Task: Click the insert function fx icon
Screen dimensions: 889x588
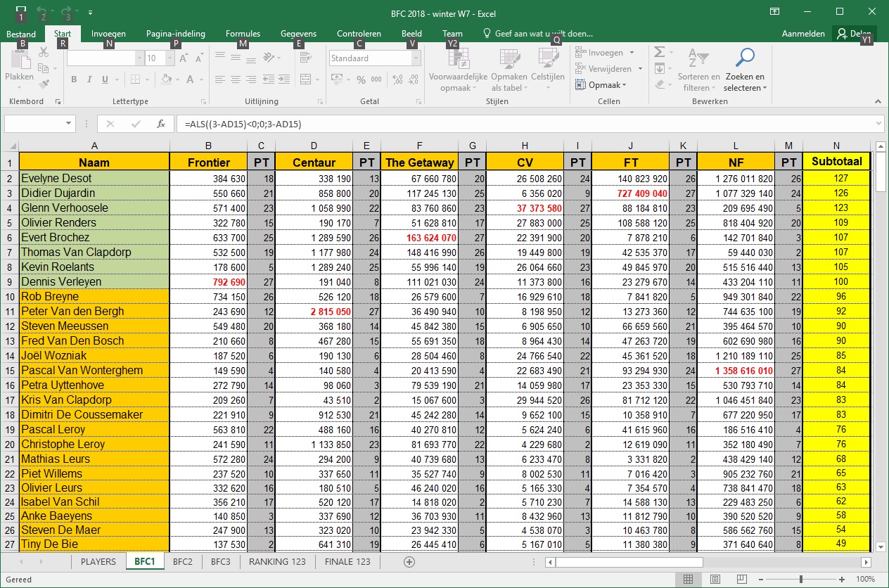Action: coord(160,124)
